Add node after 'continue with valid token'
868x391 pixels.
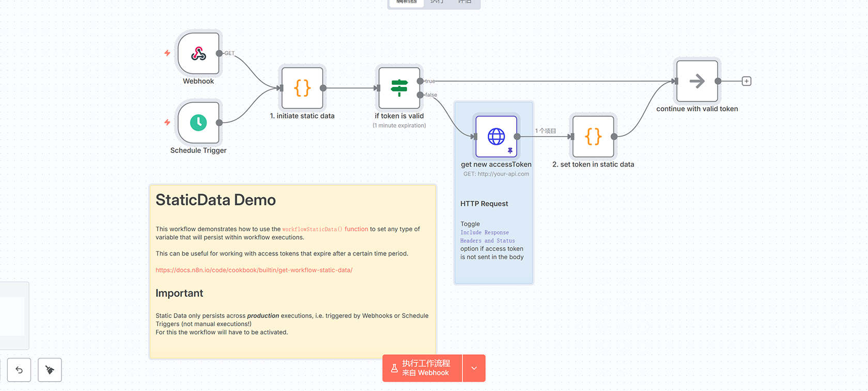click(747, 81)
